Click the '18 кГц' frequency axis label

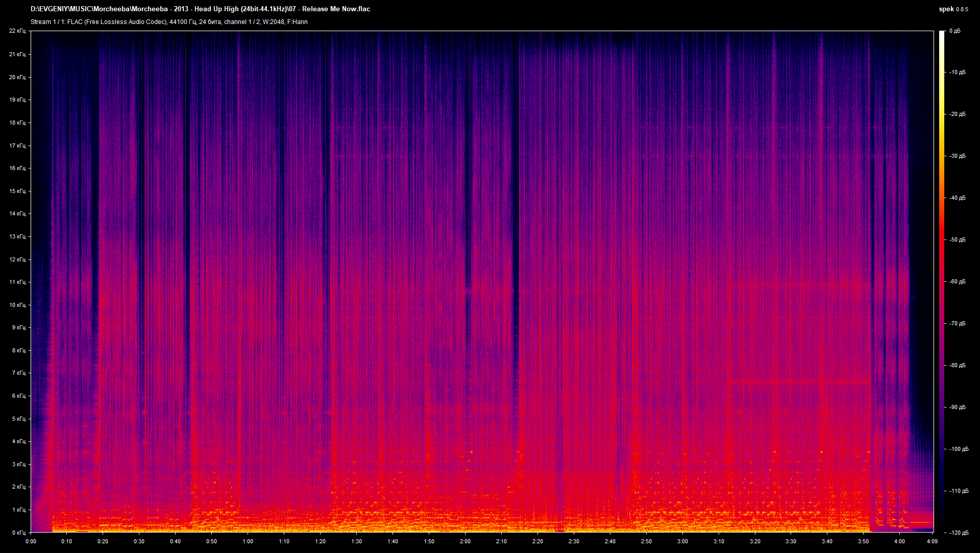click(x=17, y=123)
